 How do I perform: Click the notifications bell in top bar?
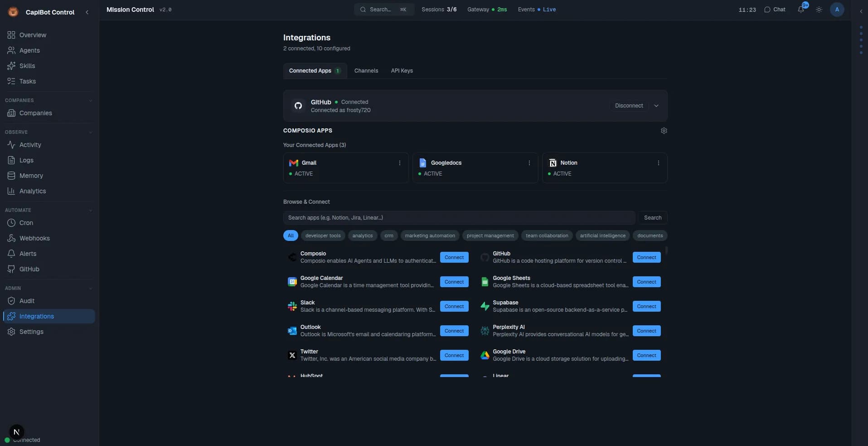click(801, 10)
